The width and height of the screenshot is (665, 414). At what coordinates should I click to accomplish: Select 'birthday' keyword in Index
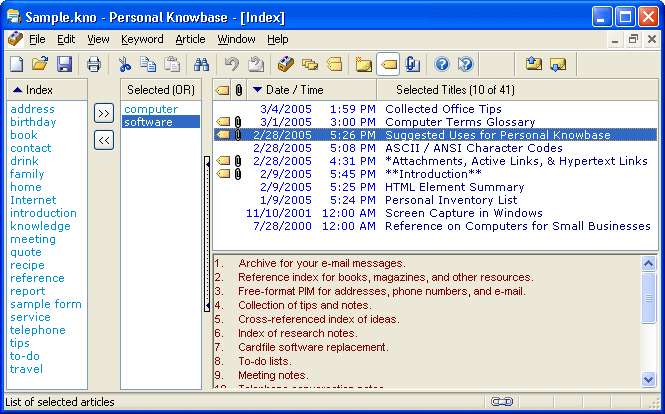[33, 122]
